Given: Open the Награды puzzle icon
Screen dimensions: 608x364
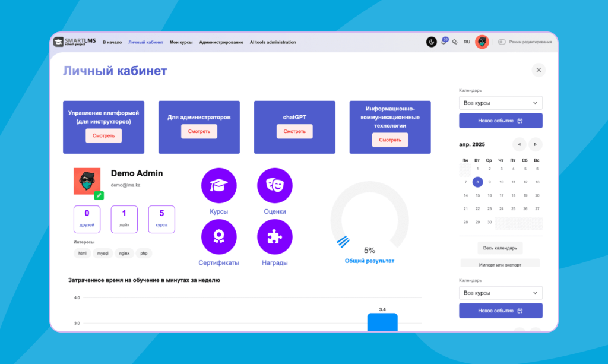Looking at the screenshot, I should (x=274, y=236).
